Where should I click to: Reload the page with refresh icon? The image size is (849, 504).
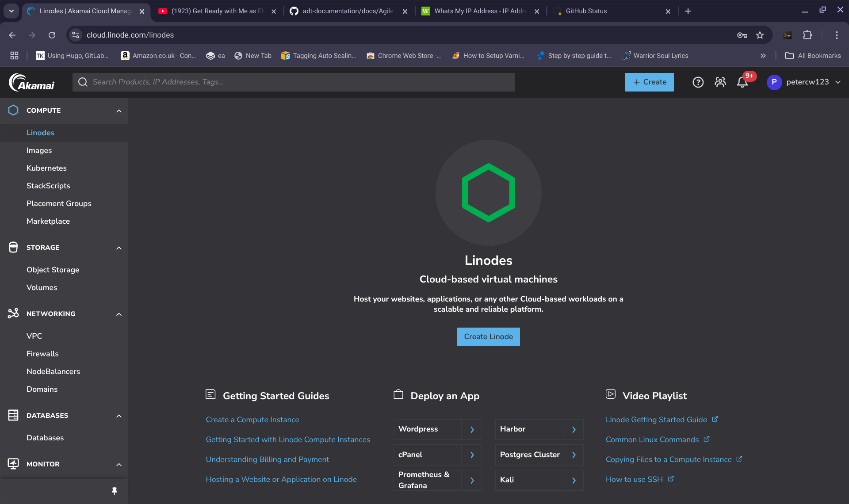click(52, 35)
